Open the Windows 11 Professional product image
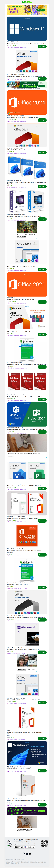 (27, 29)
